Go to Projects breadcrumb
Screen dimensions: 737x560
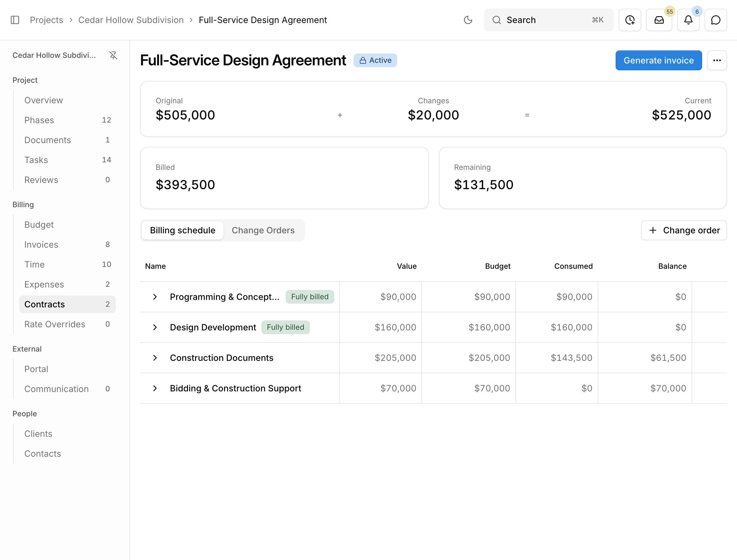click(x=46, y=20)
